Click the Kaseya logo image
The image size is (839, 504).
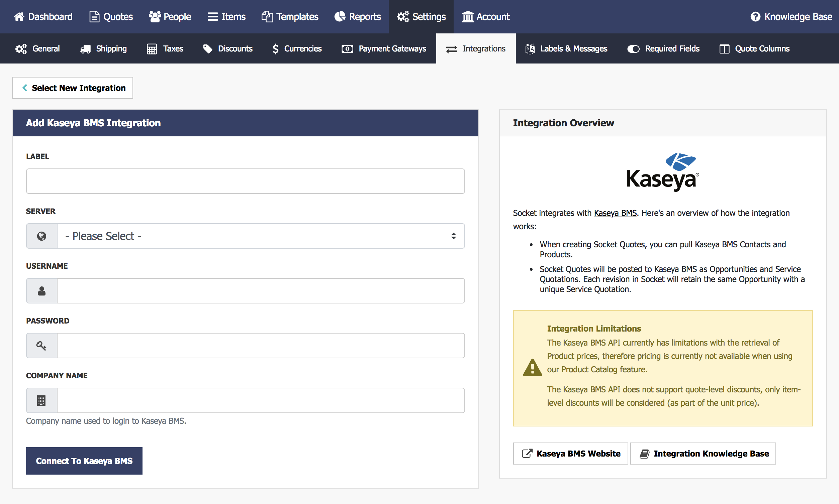pyautogui.click(x=663, y=172)
